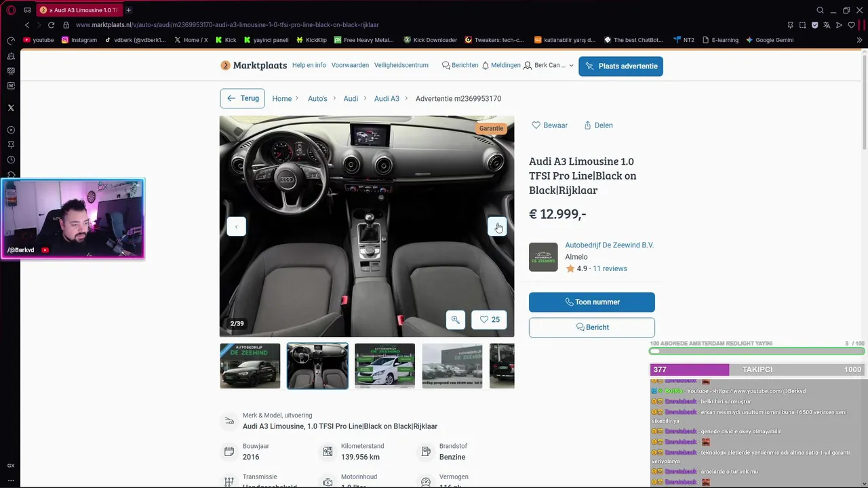Open the browser tab search magnifier
The image size is (868, 488).
pyautogui.click(x=820, y=10)
